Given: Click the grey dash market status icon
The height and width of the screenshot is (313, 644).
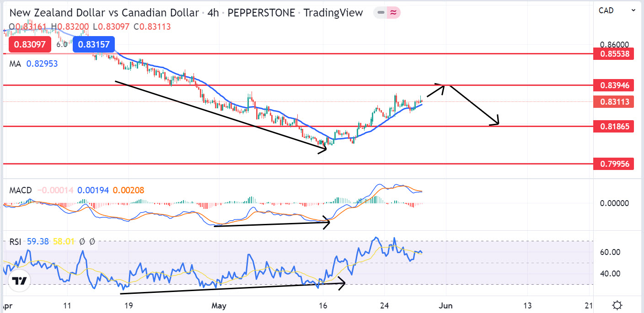Looking at the screenshot, I should pyautogui.click(x=380, y=13).
